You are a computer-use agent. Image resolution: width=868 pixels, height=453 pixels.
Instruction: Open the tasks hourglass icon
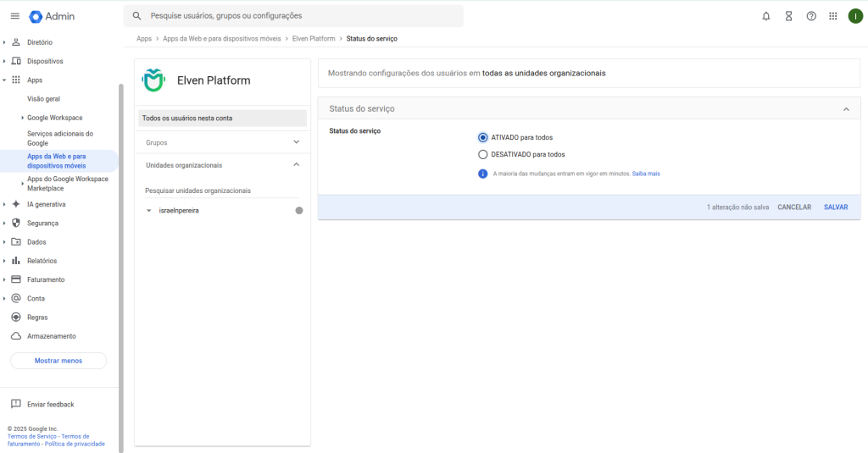click(x=788, y=16)
